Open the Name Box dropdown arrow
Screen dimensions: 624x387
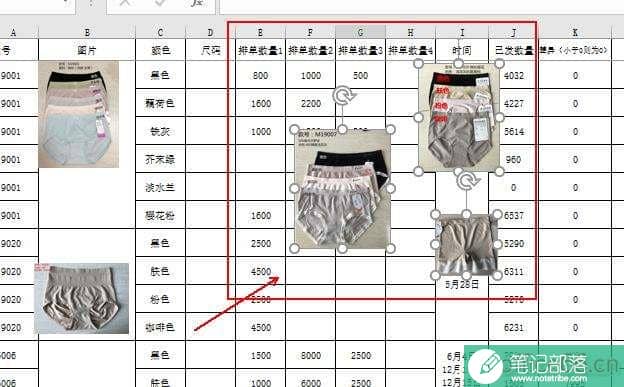pyautogui.click(x=68, y=3)
